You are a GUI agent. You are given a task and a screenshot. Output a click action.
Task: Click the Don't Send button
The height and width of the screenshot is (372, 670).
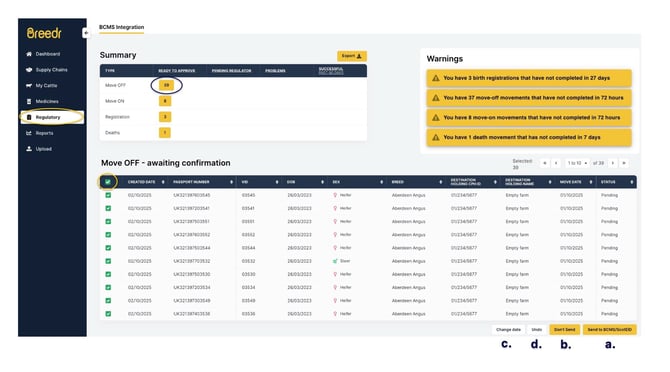click(x=564, y=330)
